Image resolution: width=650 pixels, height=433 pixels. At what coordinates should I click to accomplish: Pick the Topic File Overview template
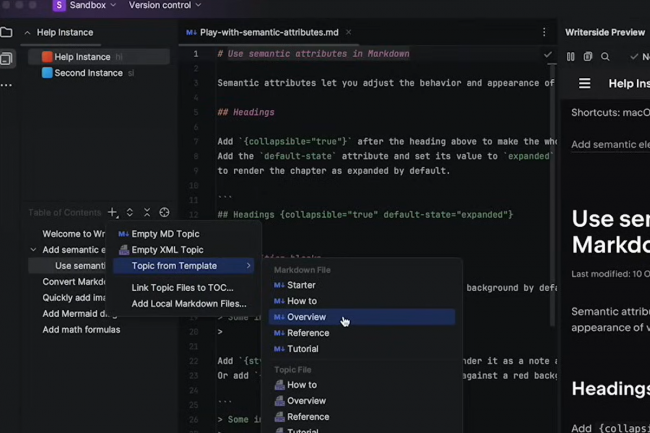(x=362, y=401)
